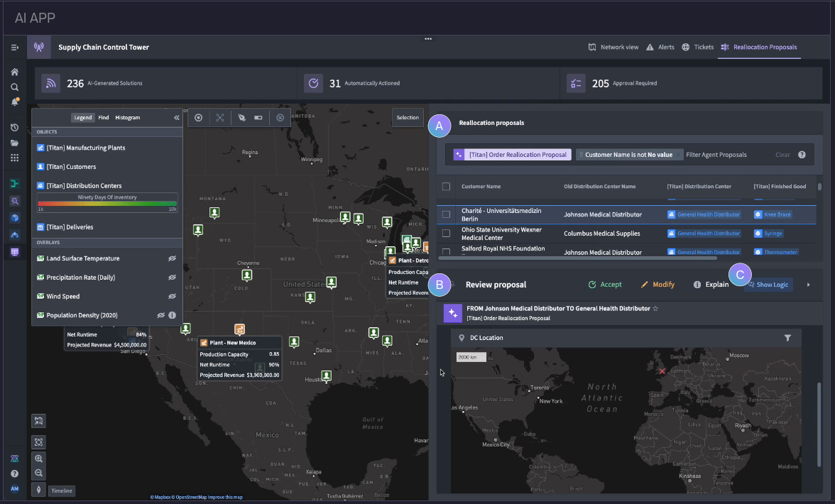835x504 pixels.
Task: Select the pen drawing tool on map toolbar
Action: pos(241,118)
